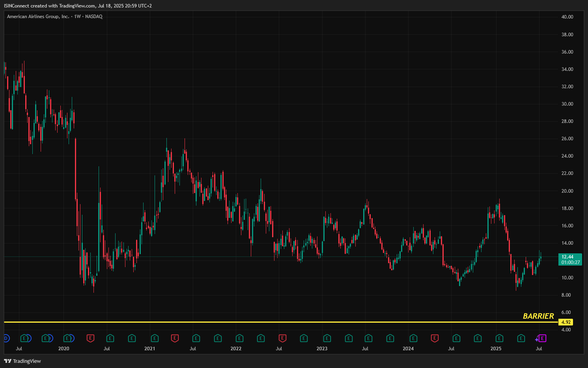Screen dimensions: 588x368
Task: Select earnings marker between Jul 2023 and 2024
Action: click(x=390, y=338)
